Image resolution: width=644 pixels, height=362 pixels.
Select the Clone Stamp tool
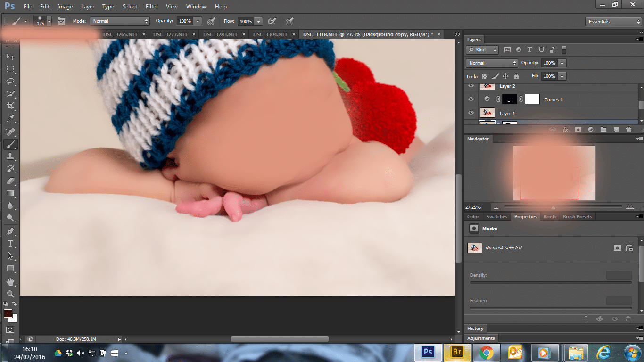point(10,156)
